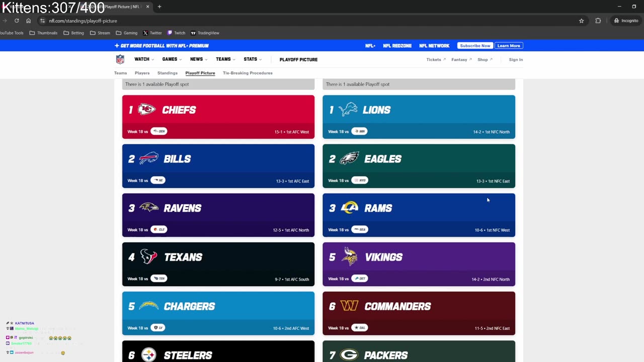Click the CLE opponent badge in Ravens card
The height and width of the screenshot is (362, 644).
(x=159, y=229)
